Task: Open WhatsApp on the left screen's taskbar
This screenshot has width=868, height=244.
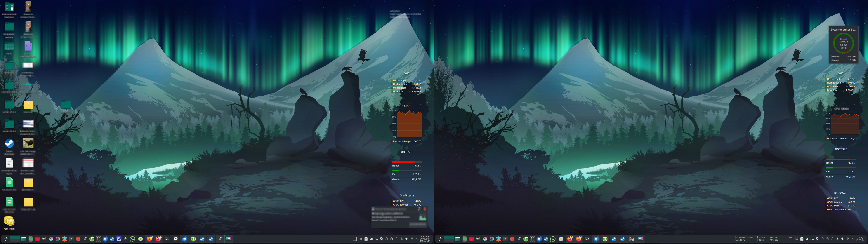Action: (x=132, y=239)
